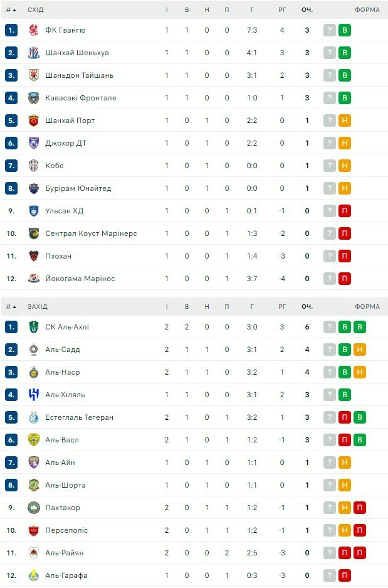The width and height of the screenshot is (388, 588).
Task: Sort the East table by the # column
Action: click(10, 10)
